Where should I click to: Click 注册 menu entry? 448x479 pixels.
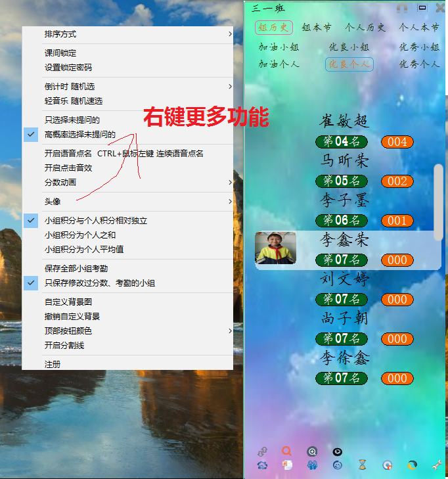[x=128, y=364]
